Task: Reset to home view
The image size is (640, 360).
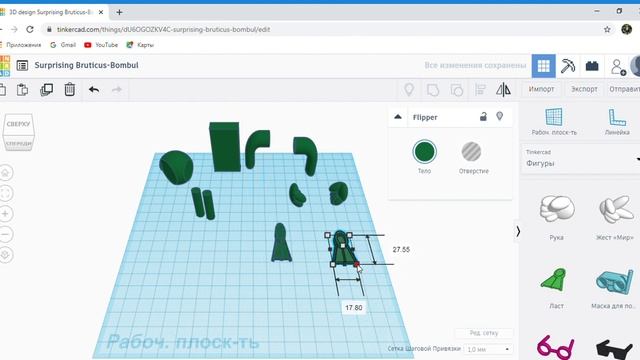Action: pos(5,173)
